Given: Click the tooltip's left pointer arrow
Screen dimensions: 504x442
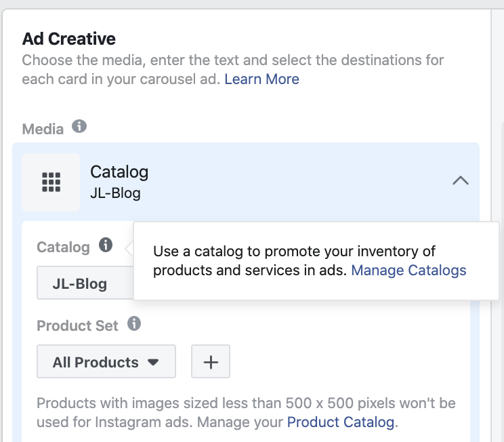Looking at the screenshot, I should [129, 248].
